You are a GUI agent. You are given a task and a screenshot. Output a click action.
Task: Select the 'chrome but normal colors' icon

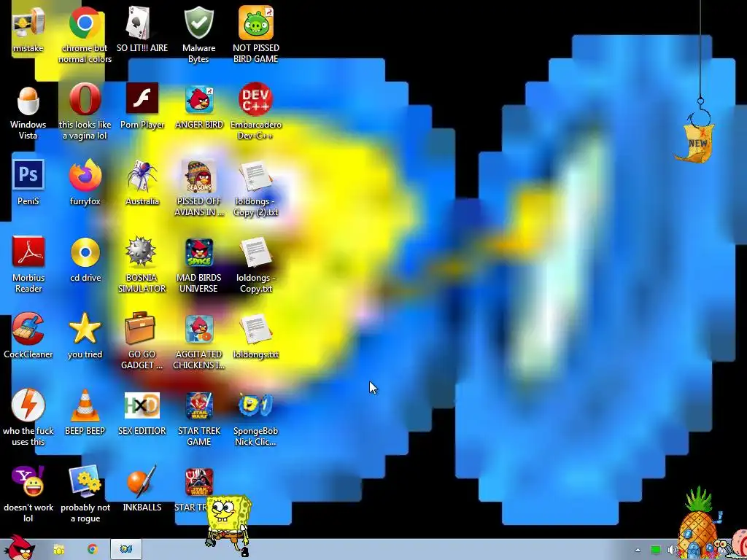pyautogui.click(x=85, y=23)
